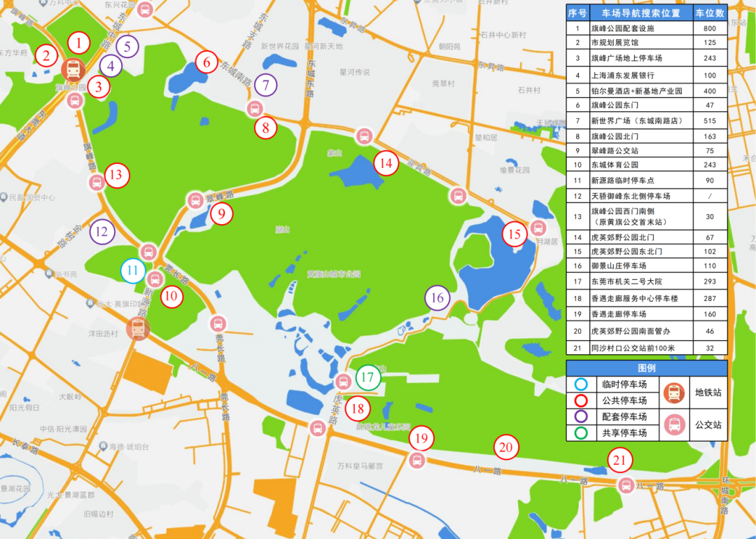Screen dimensions: 756x539
Task: Click the blue temporary parking marker 11
Action: tap(133, 271)
